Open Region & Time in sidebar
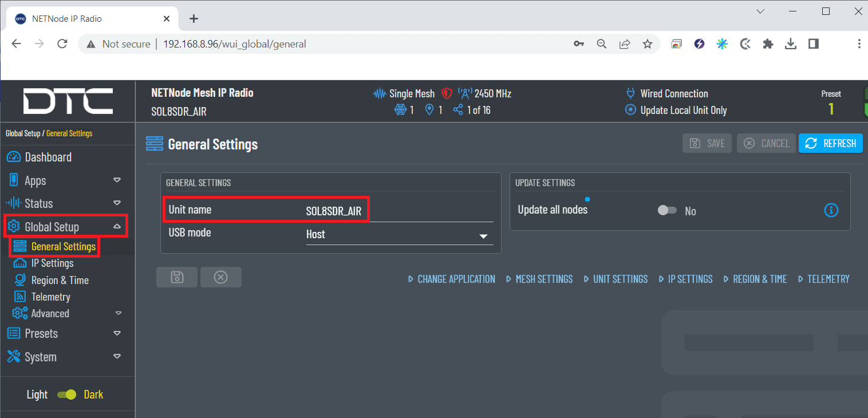Viewport: 868px width, 418px height. [60, 280]
